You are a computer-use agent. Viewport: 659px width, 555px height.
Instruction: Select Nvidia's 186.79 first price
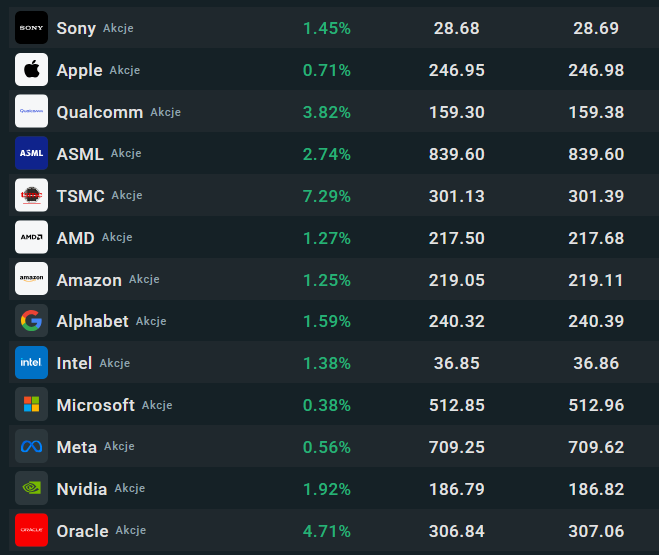(x=457, y=489)
